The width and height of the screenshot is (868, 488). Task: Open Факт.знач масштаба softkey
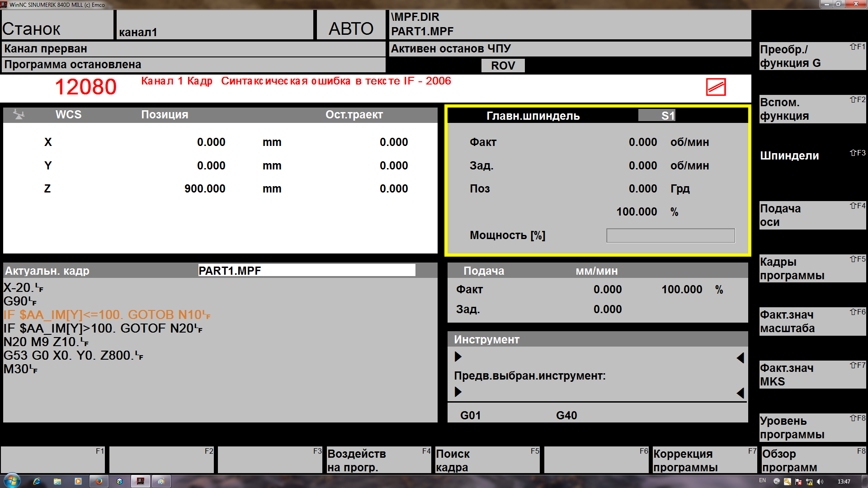pos(812,321)
